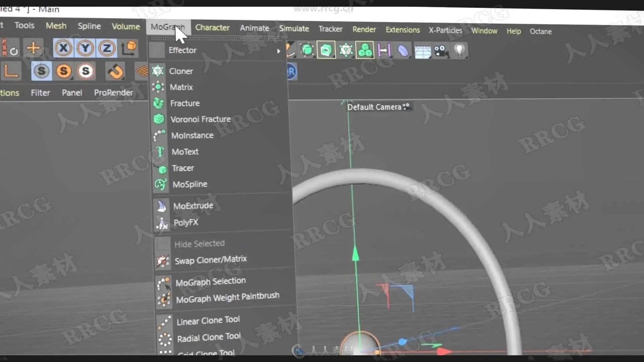Select the move tool crosshair icon
This screenshot has height=362, width=644.
33,48
